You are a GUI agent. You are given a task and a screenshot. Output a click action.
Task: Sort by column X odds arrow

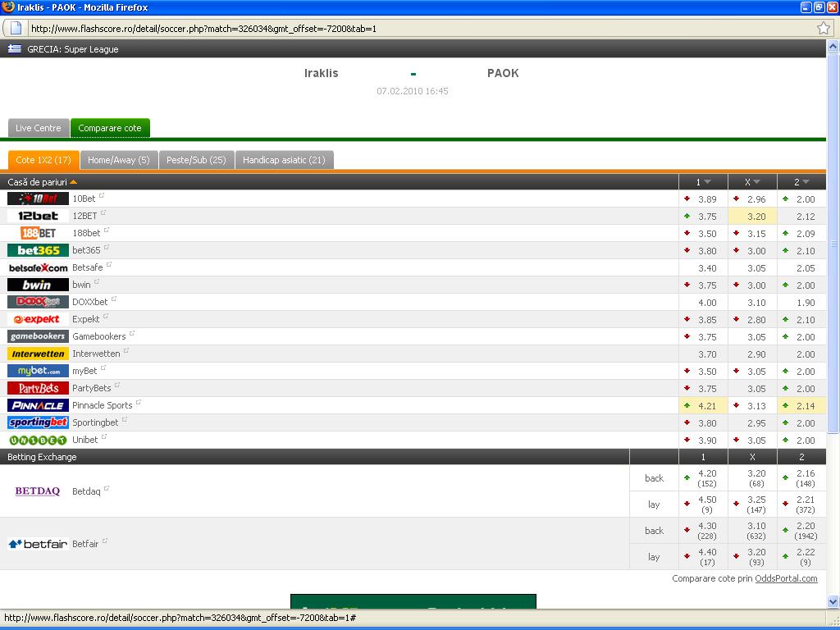click(757, 182)
